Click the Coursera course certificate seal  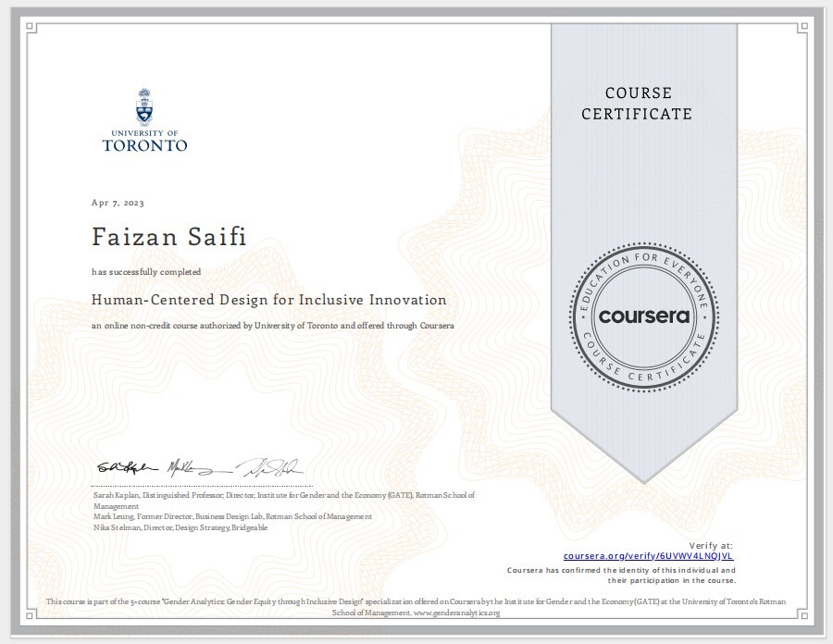point(644,317)
